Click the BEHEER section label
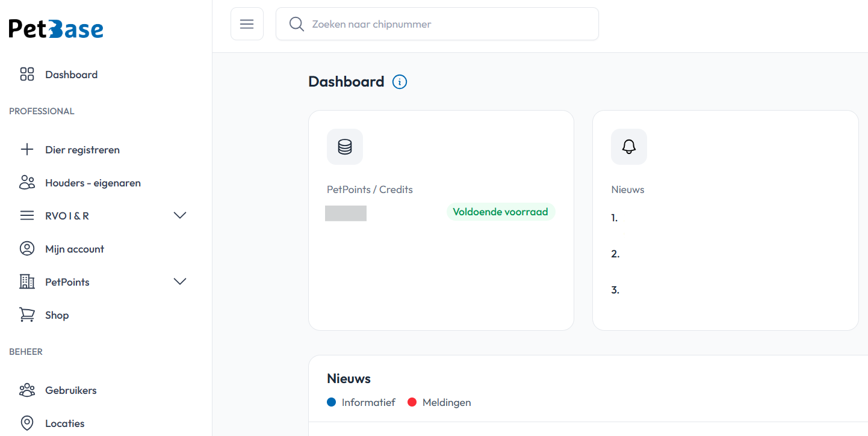The height and width of the screenshot is (436, 868). 26,352
